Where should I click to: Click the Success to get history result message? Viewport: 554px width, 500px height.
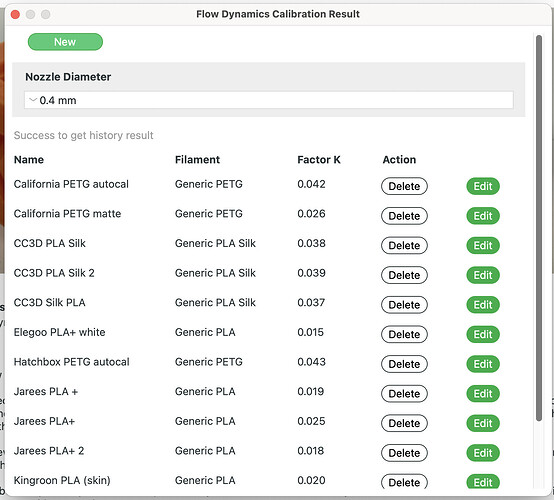click(83, 135)
